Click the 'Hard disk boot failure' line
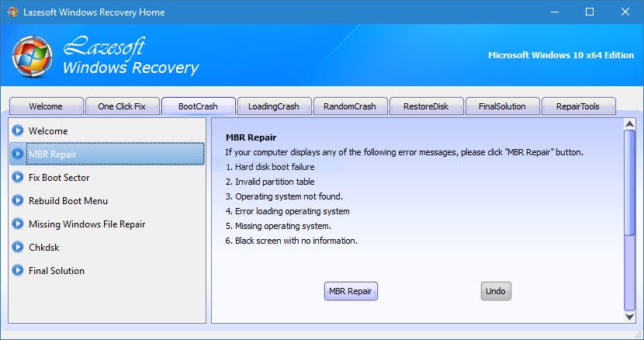The width and height of the screenshot is (644, 340). click(270, 167)
